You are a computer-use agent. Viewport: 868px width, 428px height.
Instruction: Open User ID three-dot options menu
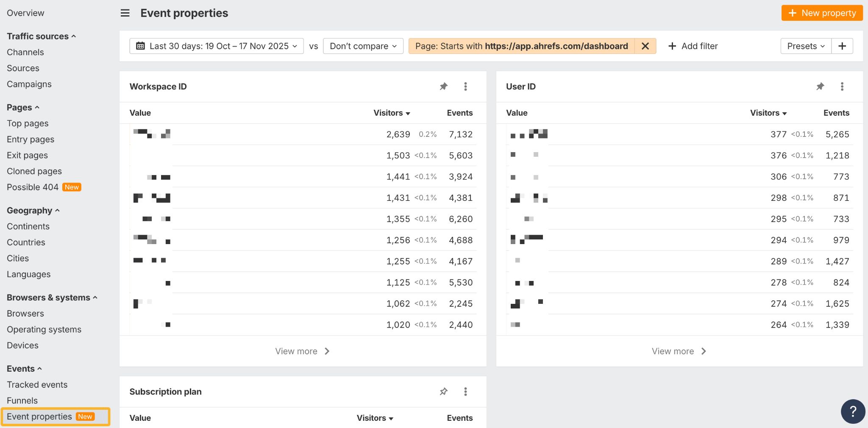pyautogui.click(x=842, y=86)
